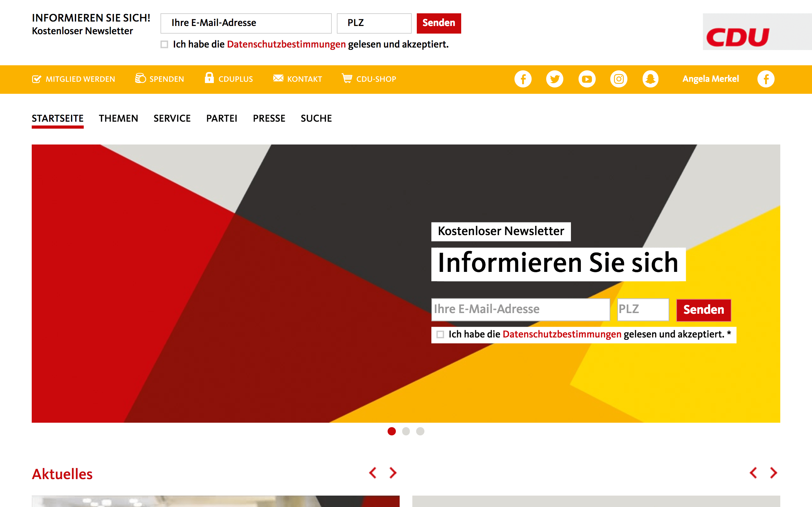Open the THEMEN menu

click(x=118, y=119)
